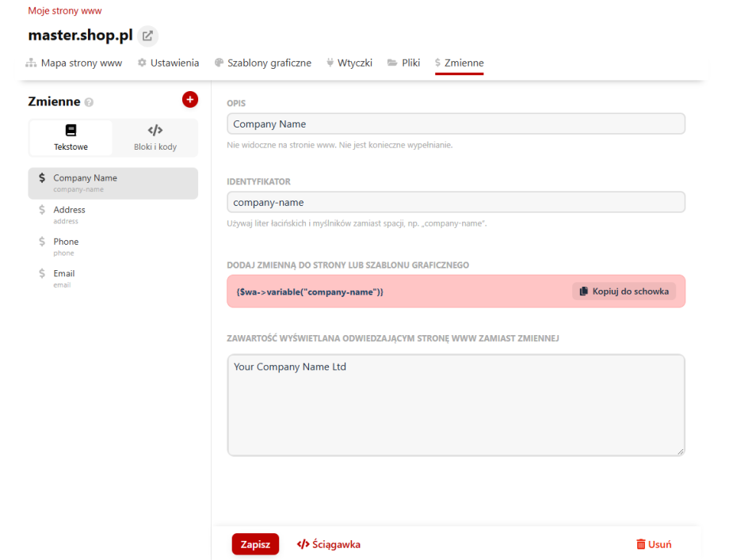Switch to the Wtyczki tab

pos(349,63)
